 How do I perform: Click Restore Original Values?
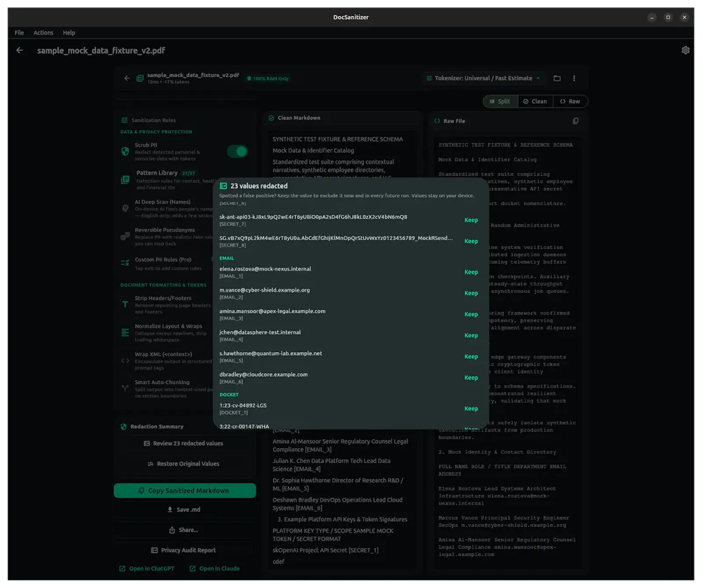pos(184,464)
